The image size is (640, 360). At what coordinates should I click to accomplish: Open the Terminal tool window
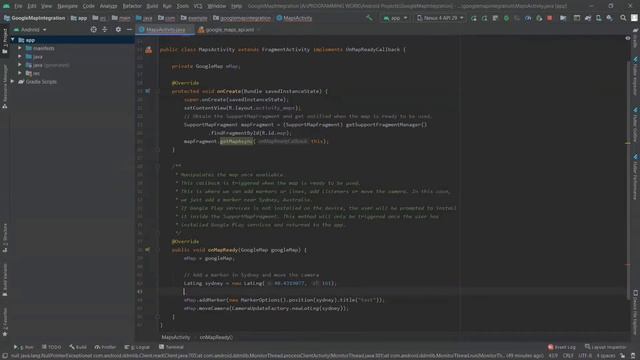[171, 347]
